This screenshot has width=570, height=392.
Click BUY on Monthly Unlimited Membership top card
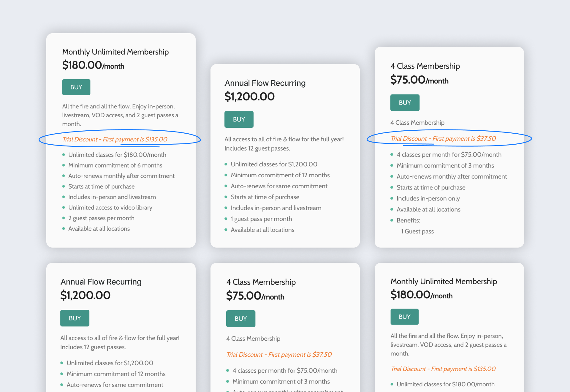[x=76, y=87]
